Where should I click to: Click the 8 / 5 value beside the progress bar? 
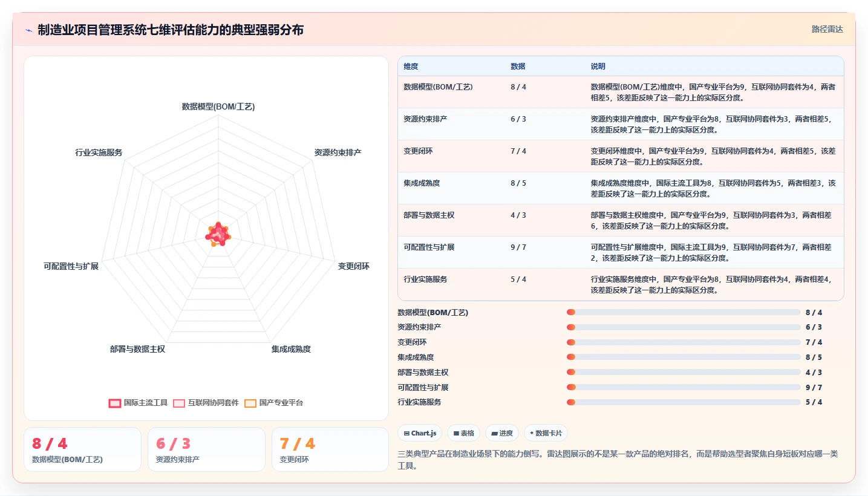pyautogui.click(x=814, y=357)
